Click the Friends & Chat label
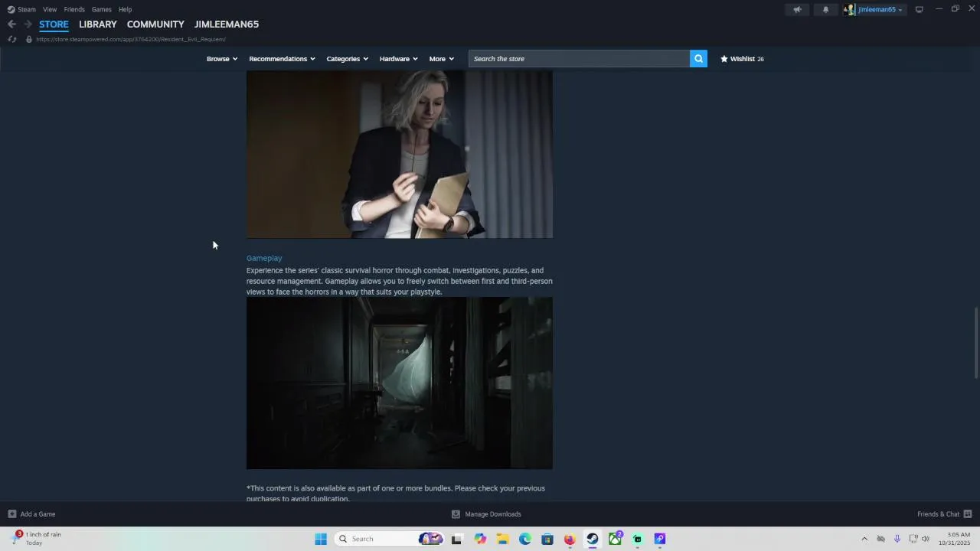This screenshot has height=551, width=980. click(x=938, y=514)
